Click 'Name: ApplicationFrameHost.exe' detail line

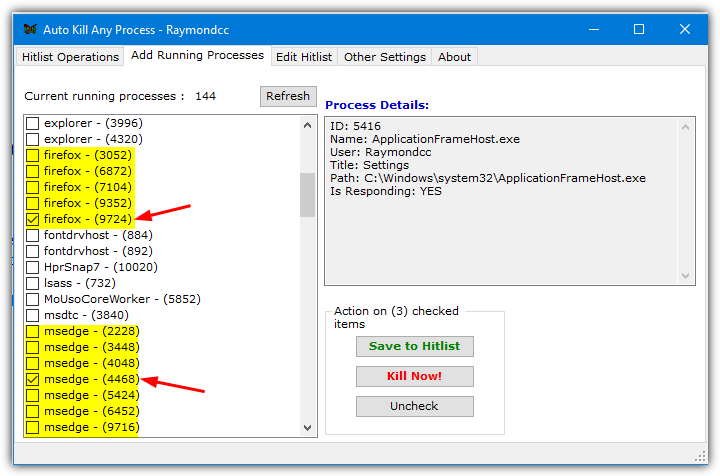point(425,139)
